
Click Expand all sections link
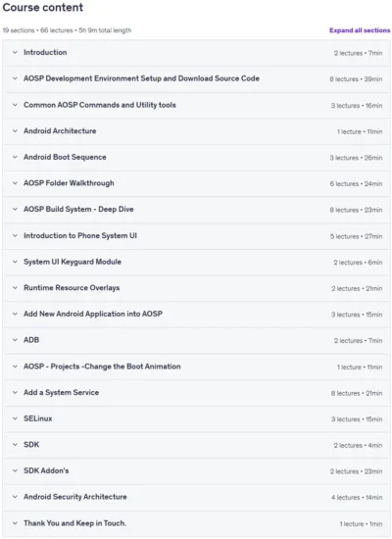click(x=360, y=30)
